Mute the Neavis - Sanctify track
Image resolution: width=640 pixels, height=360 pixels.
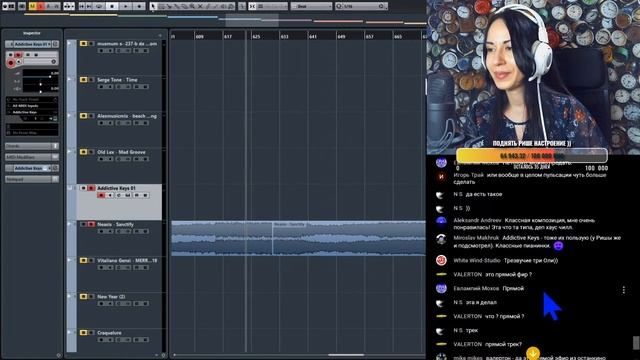[x=83, y=224]
